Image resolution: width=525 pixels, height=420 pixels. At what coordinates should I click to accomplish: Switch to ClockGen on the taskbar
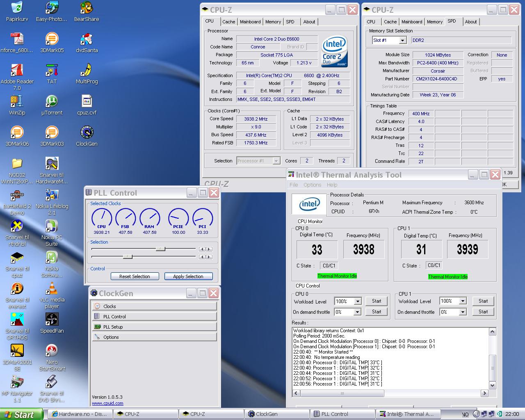[277, 414]
